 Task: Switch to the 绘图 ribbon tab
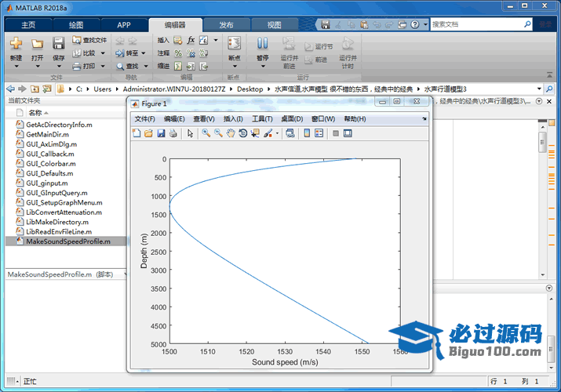point(76,25)
